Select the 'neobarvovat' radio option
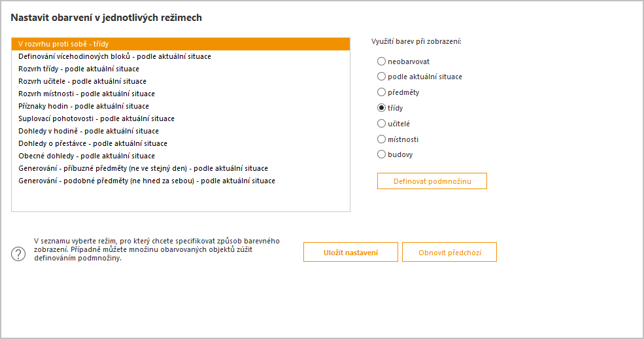This screenshot has height=339, width=644. coord(381,62)
